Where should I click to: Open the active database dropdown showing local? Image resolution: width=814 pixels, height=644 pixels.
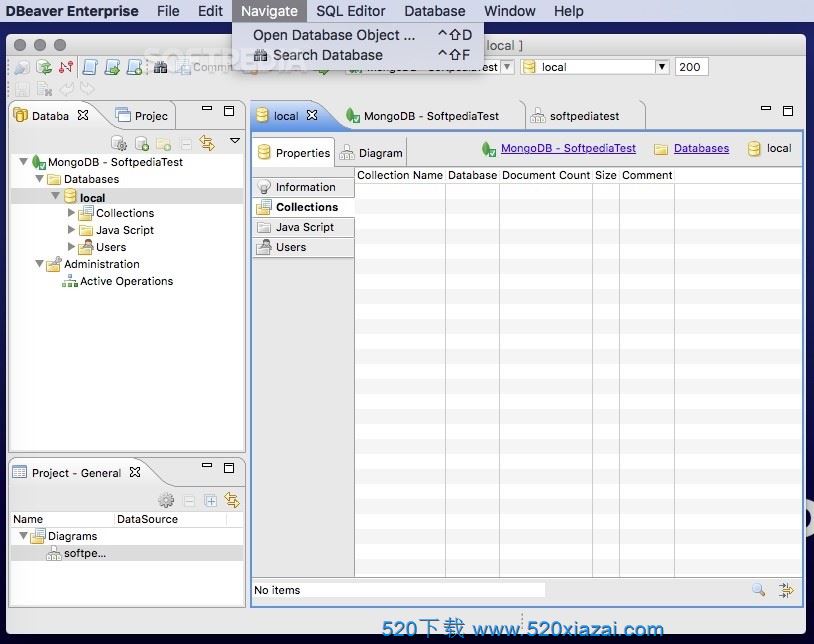coord(661,67)
